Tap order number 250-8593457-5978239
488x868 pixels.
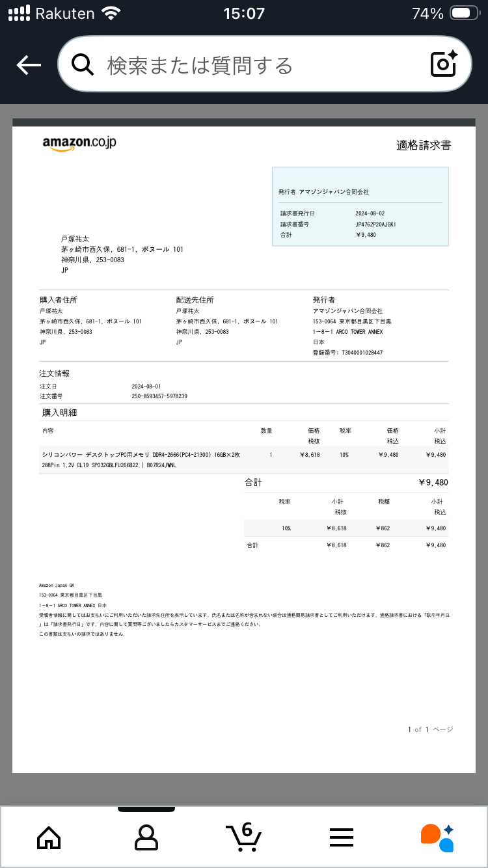click(x=159, y=396)
